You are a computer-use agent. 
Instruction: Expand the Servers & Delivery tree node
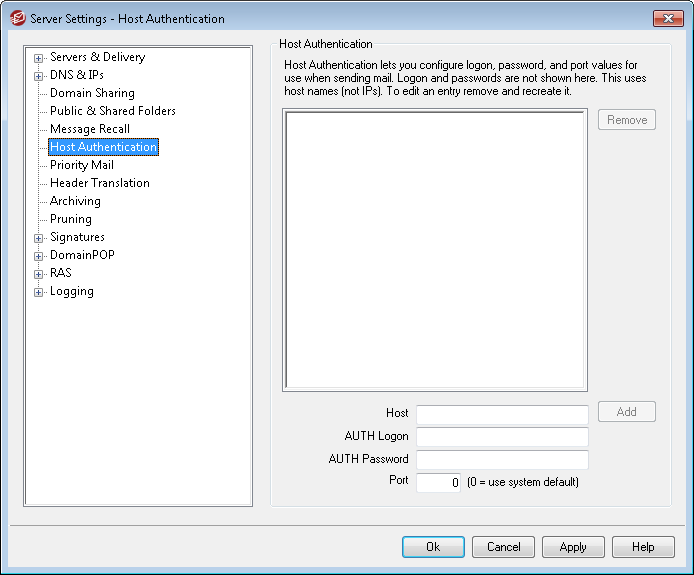pyautogui.click(x=39, y=58)
